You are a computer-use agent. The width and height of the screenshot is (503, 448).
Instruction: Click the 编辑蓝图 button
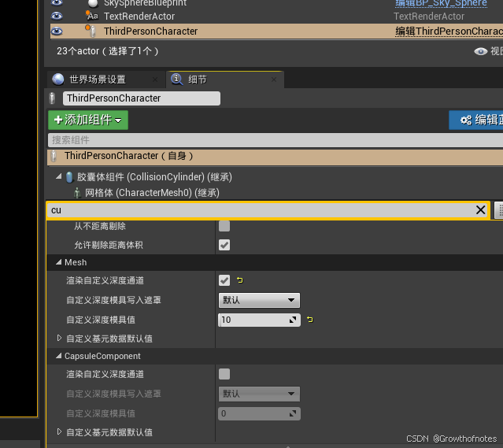pos(476,120)
